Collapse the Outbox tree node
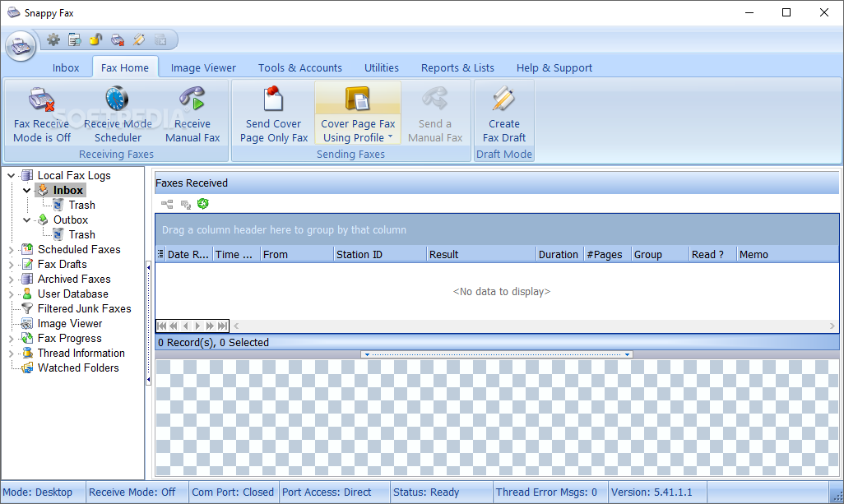 (x=26, y=220)
